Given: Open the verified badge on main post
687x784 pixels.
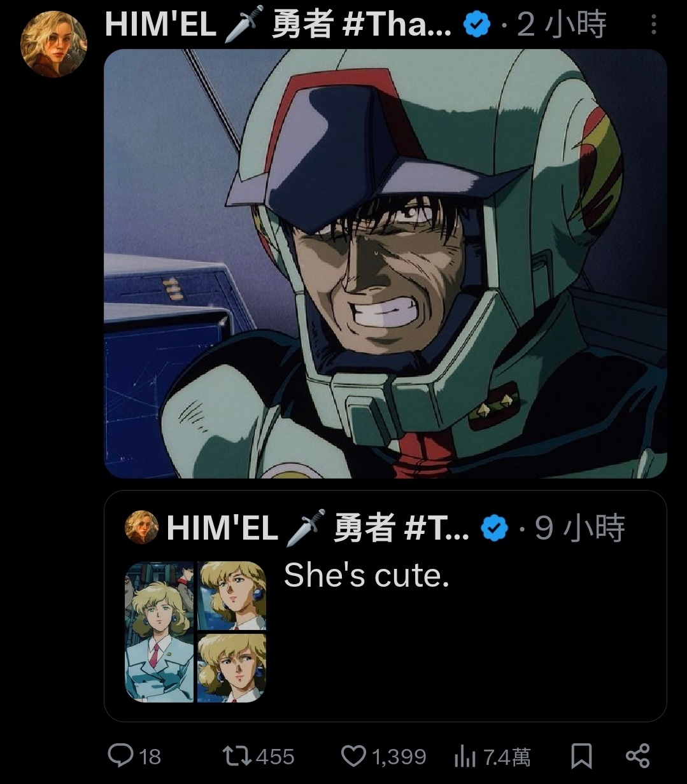Looking at the screenshot, I should pos(476,25).
